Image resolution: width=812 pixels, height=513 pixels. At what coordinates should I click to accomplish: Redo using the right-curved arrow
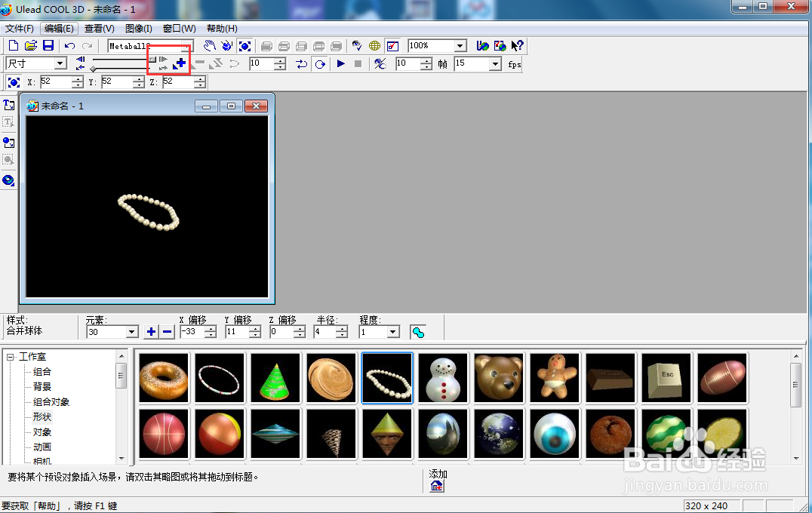[x=87, y=46]
